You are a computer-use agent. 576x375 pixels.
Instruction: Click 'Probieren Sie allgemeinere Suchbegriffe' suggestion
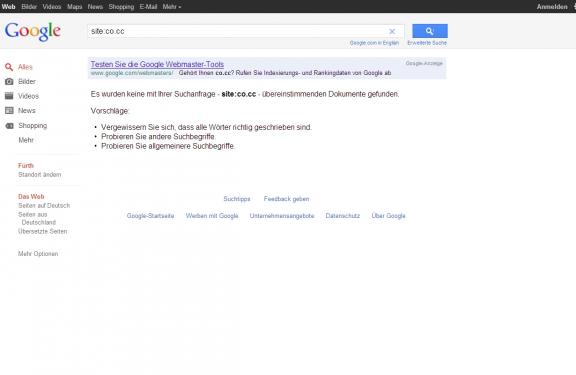pos(168,146)
